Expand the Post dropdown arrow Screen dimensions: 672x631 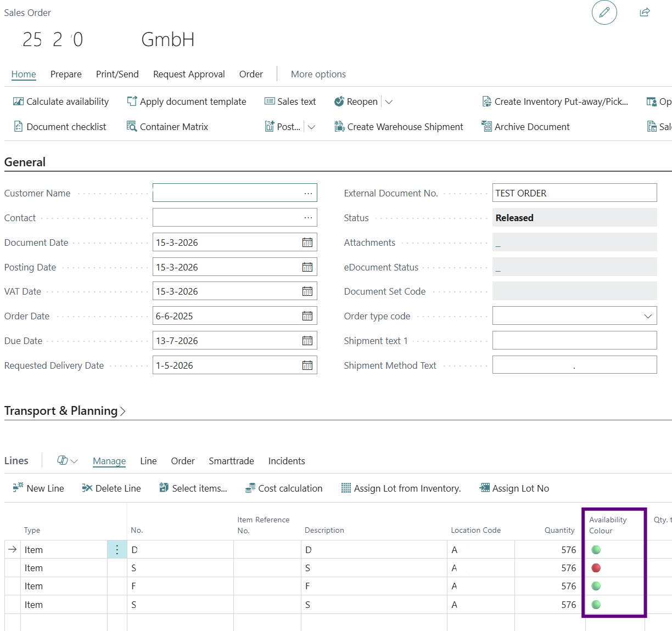[x=311, y=127]
